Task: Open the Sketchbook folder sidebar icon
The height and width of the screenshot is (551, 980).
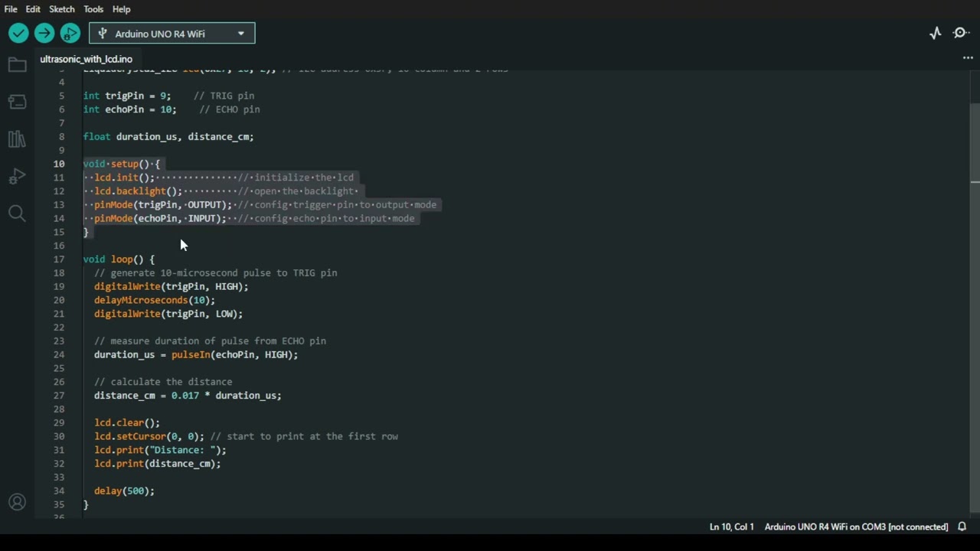Action: tap(17, 65)
